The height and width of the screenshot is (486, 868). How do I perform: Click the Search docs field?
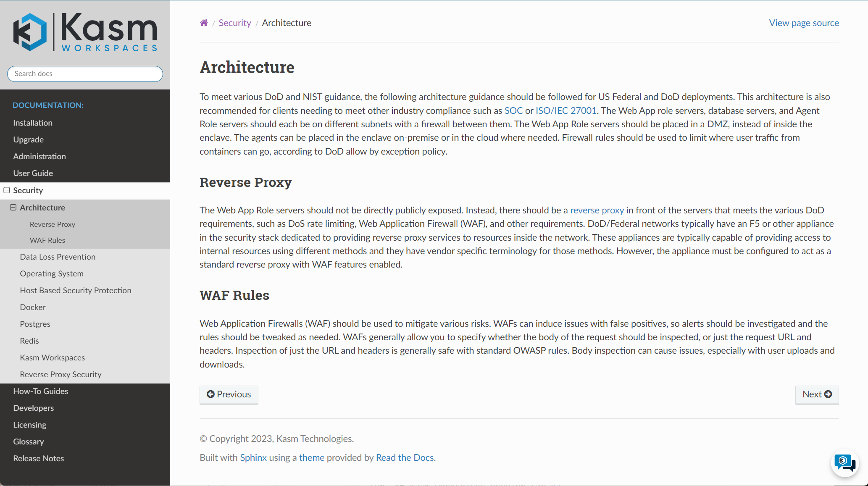click(85, 74)
